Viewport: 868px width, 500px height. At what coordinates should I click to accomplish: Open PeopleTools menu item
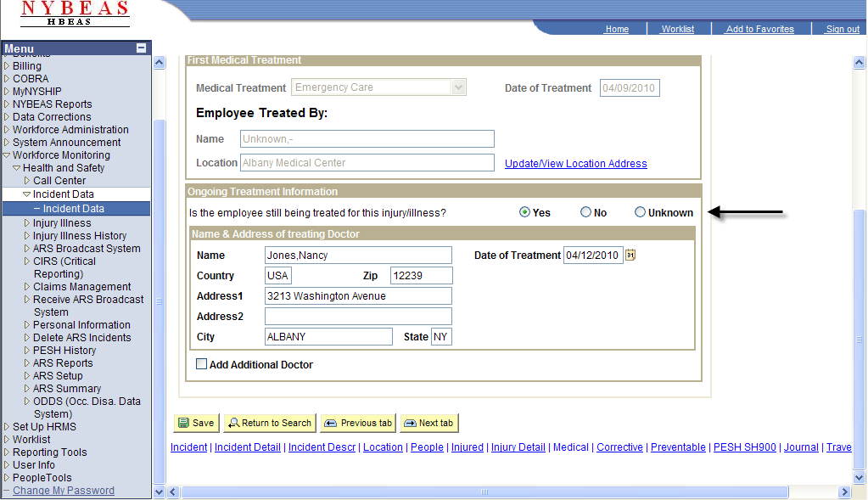pos(42,477)
